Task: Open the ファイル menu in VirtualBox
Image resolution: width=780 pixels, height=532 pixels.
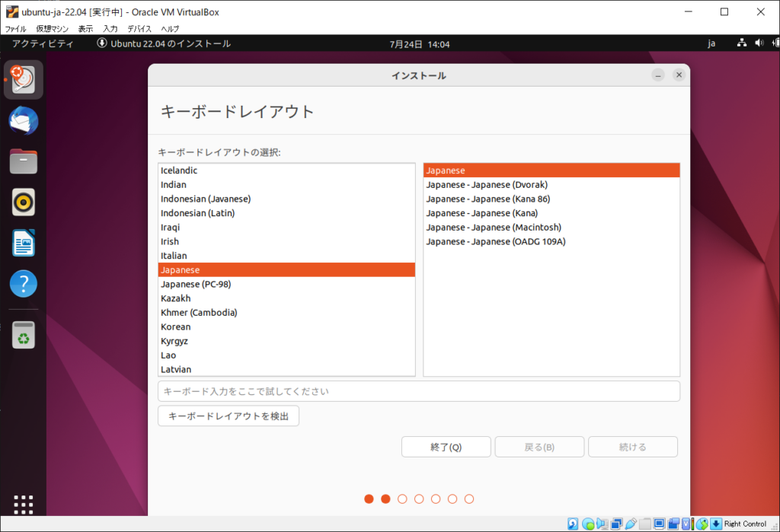Action: (x=15, y=29)
